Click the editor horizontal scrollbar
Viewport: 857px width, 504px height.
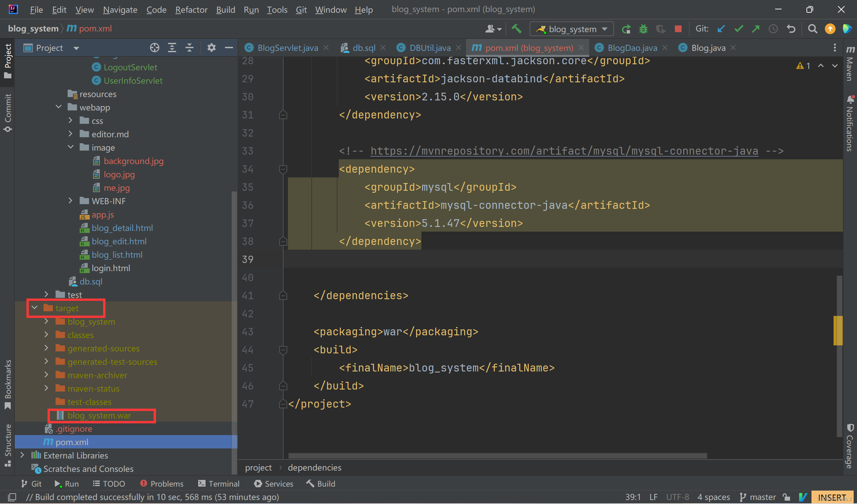tap(497, 456)
